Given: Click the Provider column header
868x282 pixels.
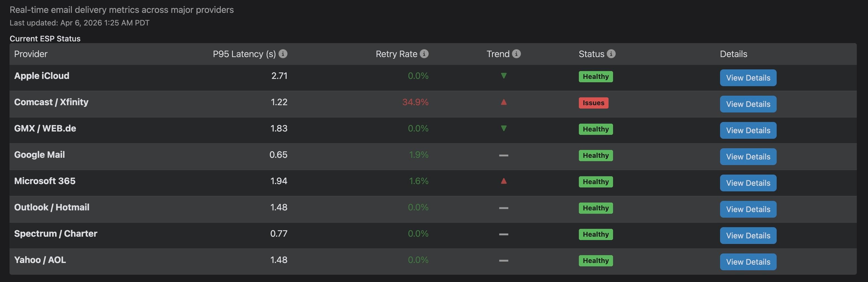Looking at the screenshot, I should pyautogui.click(x=31, y=54).
